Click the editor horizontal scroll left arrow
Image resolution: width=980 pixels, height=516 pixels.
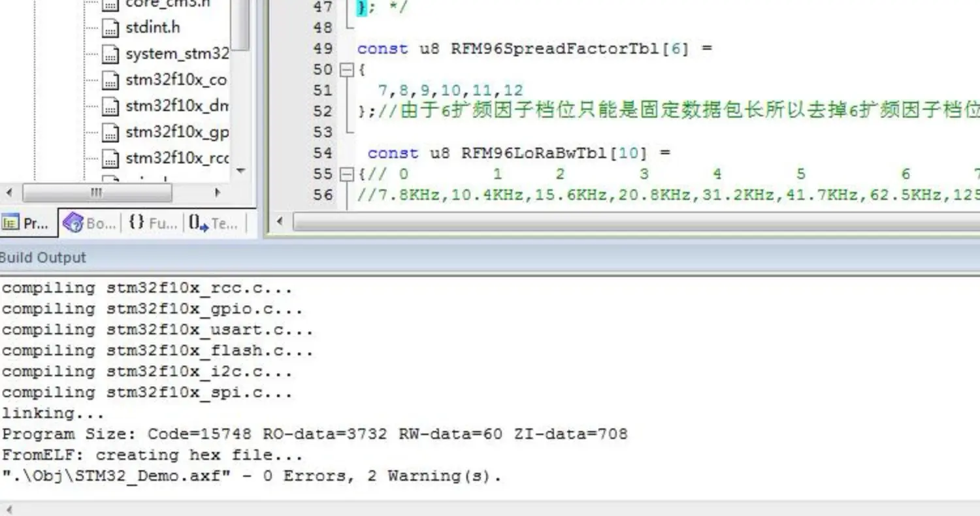point(280,221)
